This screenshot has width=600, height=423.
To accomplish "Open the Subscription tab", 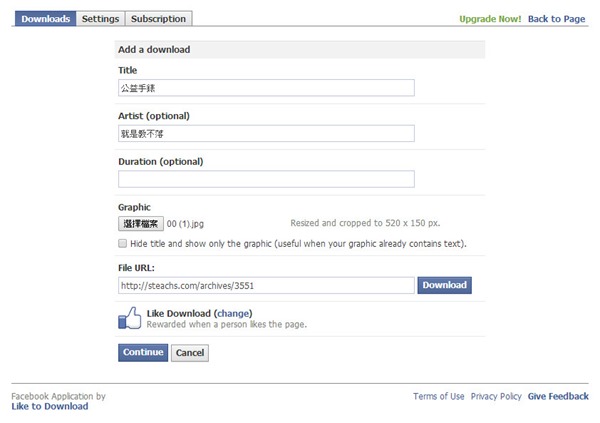I will pyautogui.click(x=158, y=18).
